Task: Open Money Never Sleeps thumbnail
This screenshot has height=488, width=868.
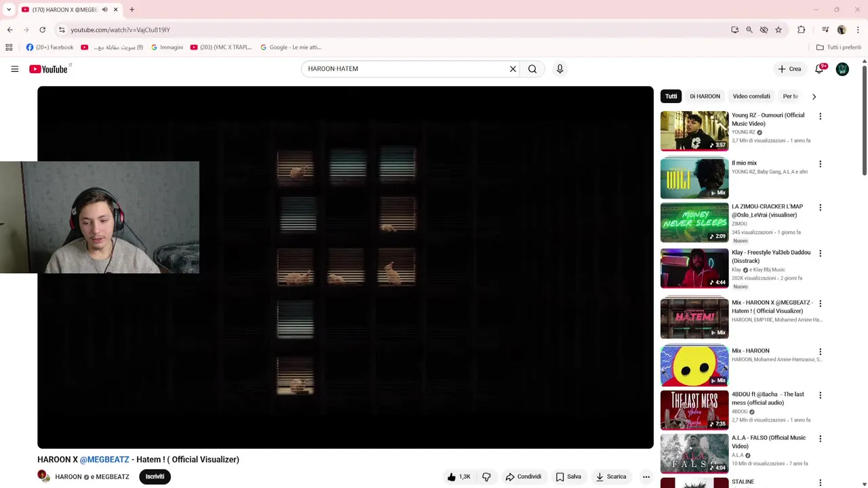Action: tap(694, 222)
